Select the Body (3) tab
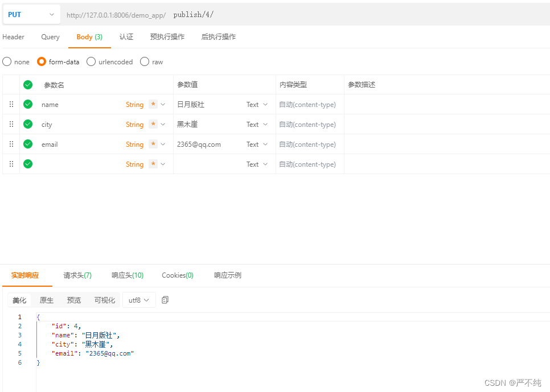 point(89,37)
